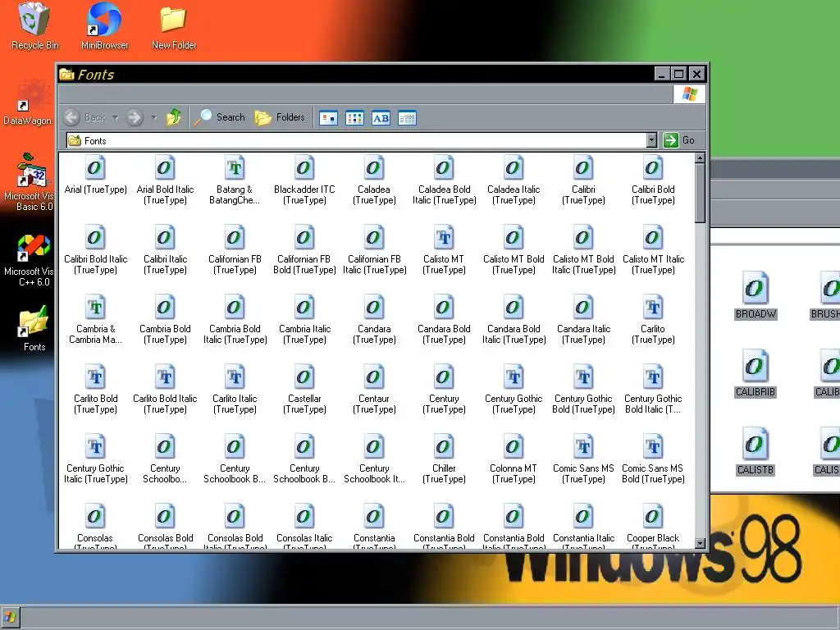
Task: Open the Back history dropdown arrow
Action: tap(115, 117)
